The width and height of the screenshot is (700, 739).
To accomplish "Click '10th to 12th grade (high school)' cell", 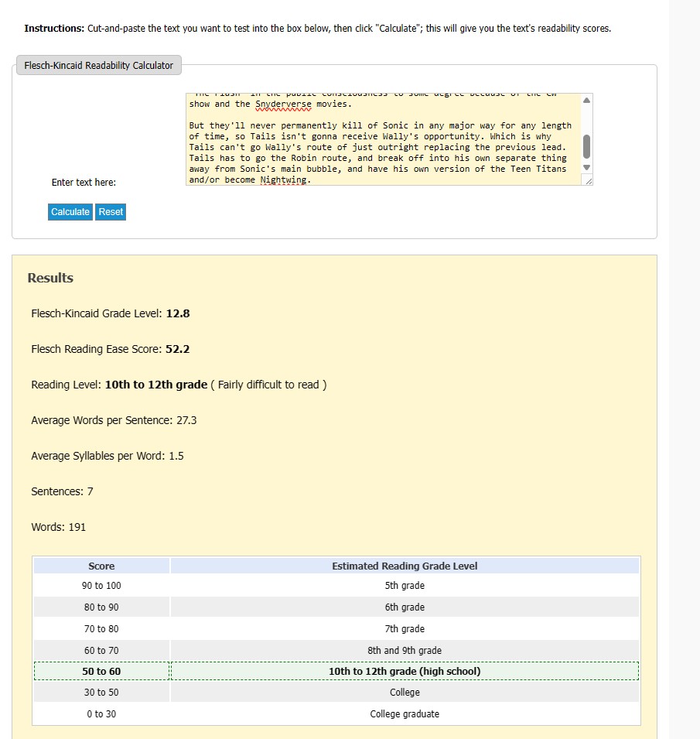I will 405,672.
